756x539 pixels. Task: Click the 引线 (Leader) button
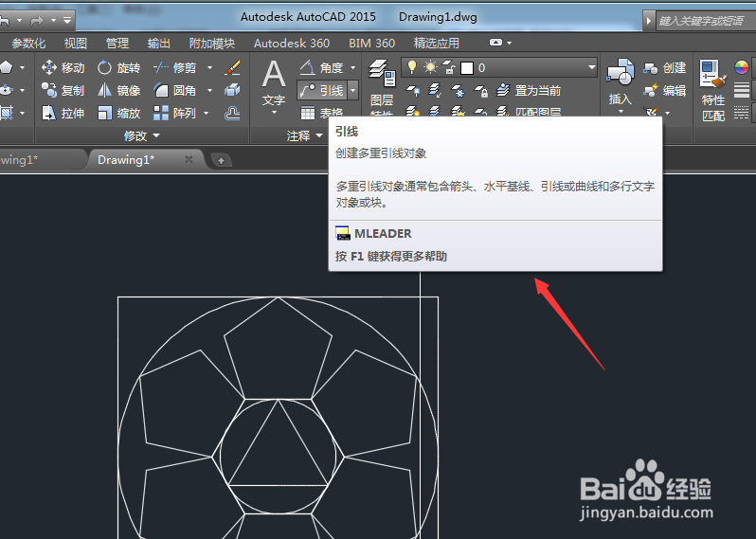tap(322, 90)
